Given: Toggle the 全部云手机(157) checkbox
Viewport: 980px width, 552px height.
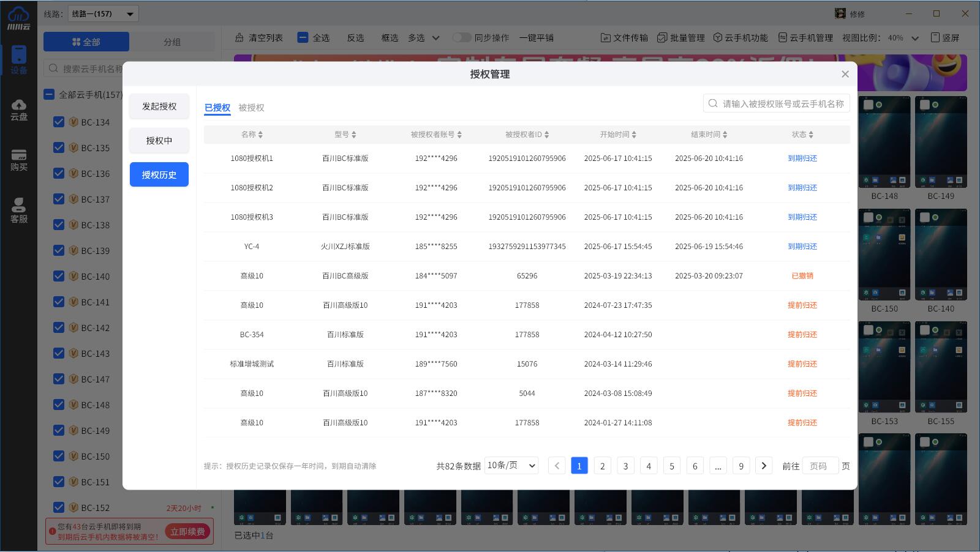Looking at the screenshot, I should (x=49, y=95).
